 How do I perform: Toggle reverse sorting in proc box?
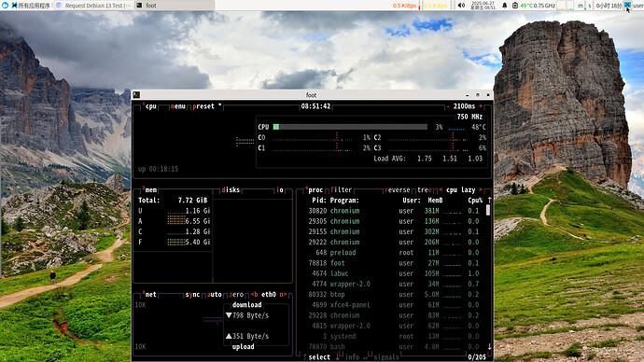pyautogui.click(x=398, y=189)
